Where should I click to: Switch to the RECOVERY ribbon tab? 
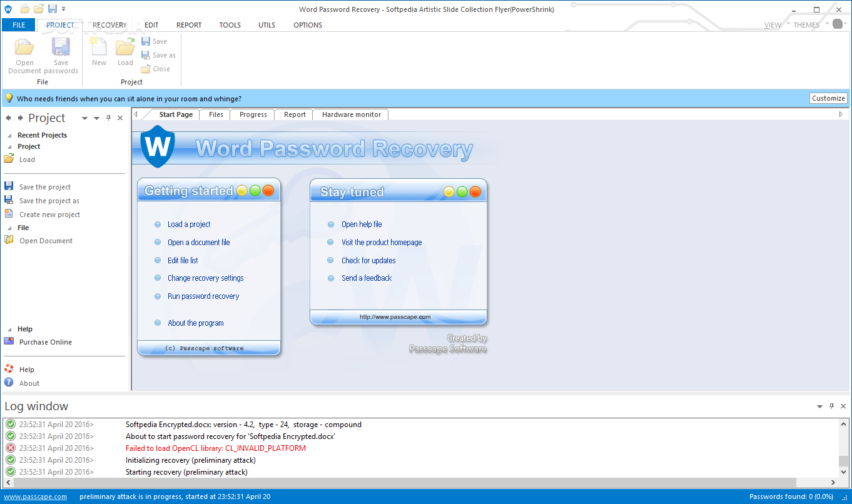pos(109,25)
